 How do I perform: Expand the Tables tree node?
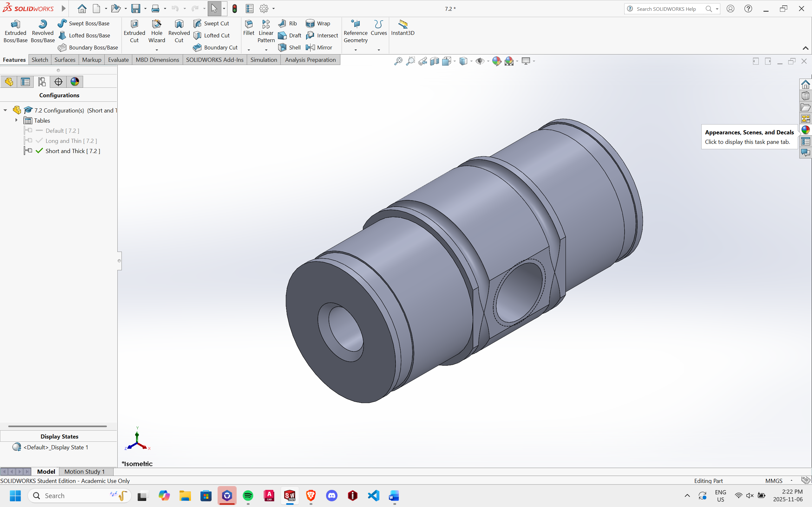[x=16, y=120]
